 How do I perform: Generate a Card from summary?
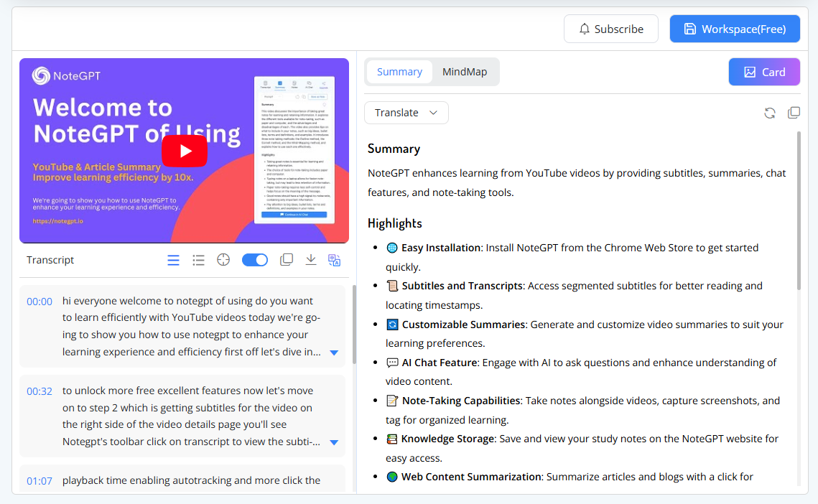[x=764, y=72]
